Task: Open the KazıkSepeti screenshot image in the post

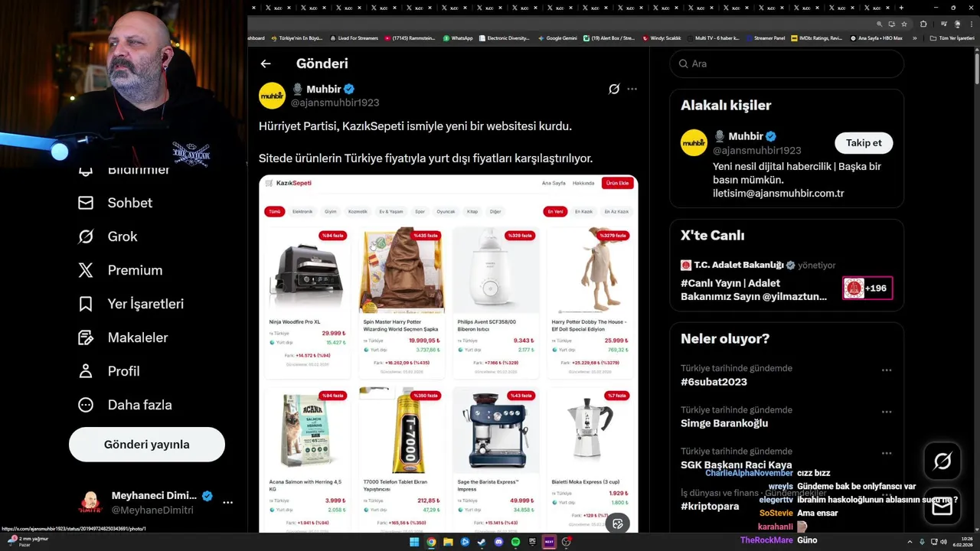Action: 448,352
